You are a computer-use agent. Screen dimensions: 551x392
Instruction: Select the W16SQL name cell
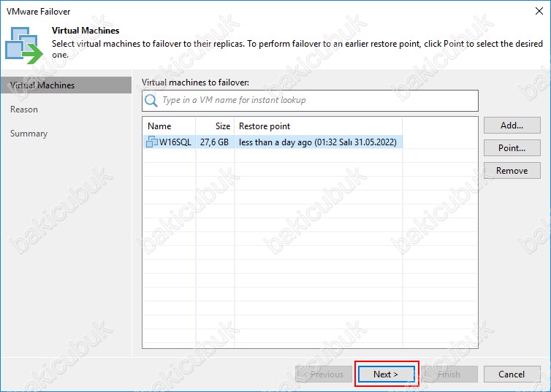point(169,142)
